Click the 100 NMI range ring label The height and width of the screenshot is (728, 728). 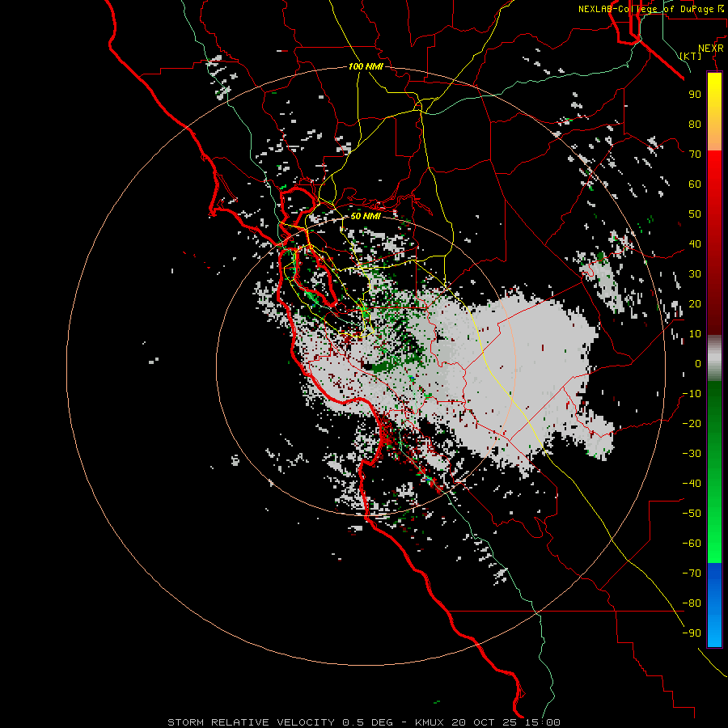[366, 66]
